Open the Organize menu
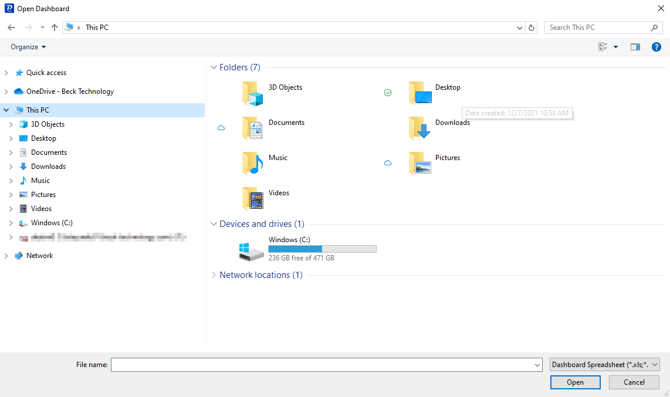670x397 pixels. click(28, 47)
